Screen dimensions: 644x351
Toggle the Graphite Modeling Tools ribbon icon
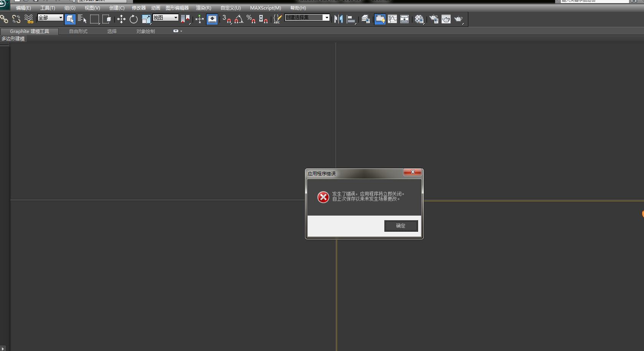(x=380, y=19)
